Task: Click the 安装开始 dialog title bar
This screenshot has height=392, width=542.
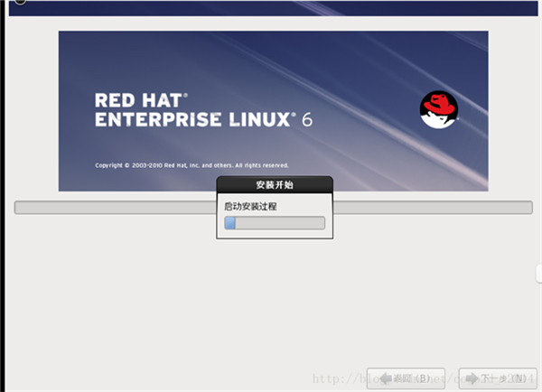Action: 275,184
